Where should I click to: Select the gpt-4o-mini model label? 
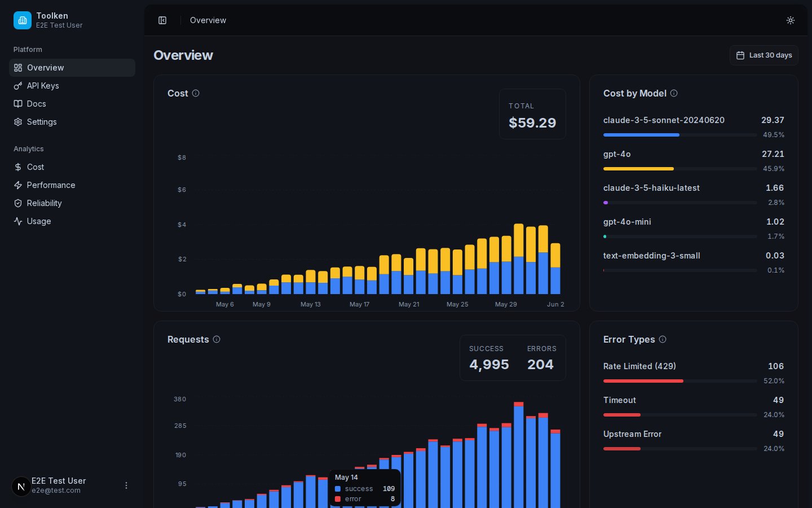(627, 222)
